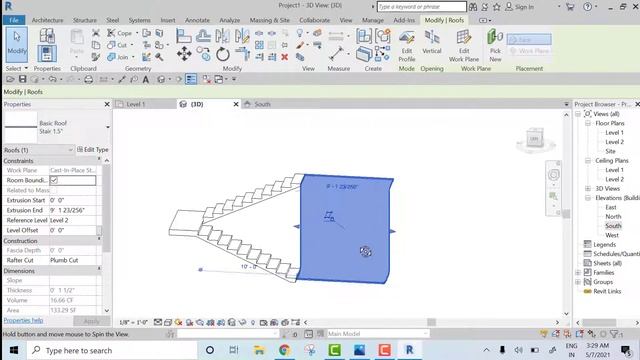Collapse the Ceiling Plans tree node
This screenshot has height=360, width=640.
point(588,160)
